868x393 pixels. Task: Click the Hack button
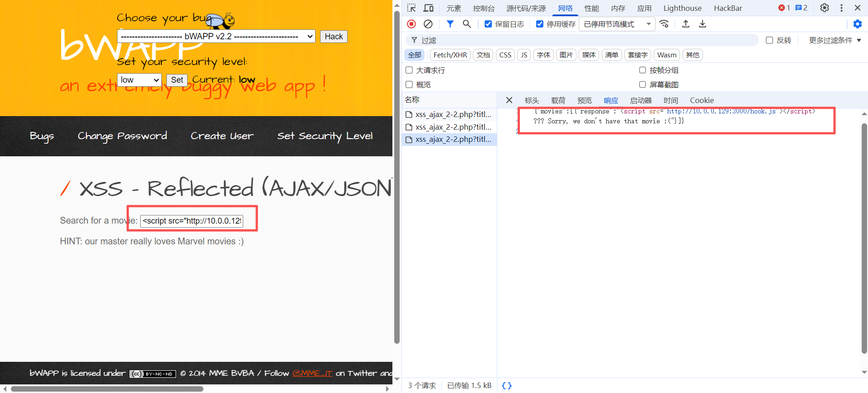point(334,37)
